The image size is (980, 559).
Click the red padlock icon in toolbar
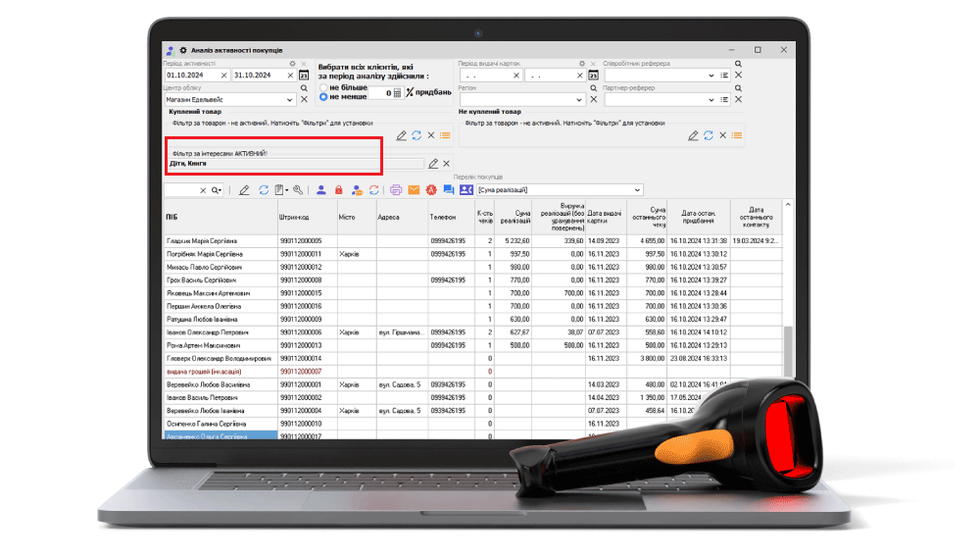[x=339, y=190]
